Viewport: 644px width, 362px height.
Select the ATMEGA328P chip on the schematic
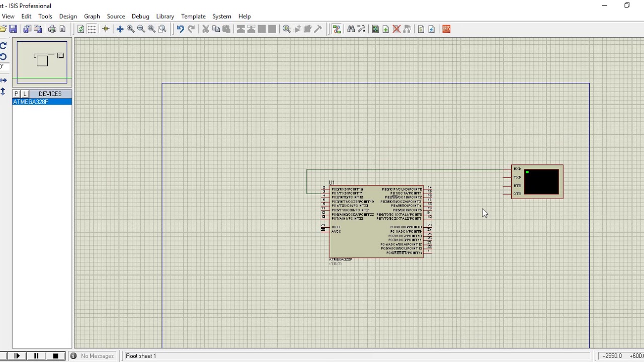tap(376, 221)
